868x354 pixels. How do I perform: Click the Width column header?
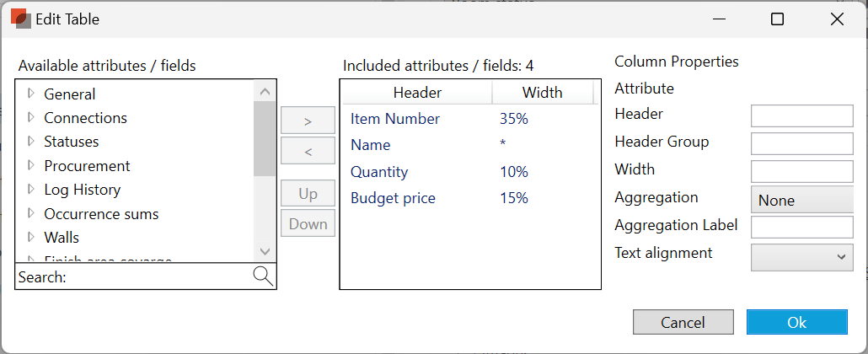[542, 93]
